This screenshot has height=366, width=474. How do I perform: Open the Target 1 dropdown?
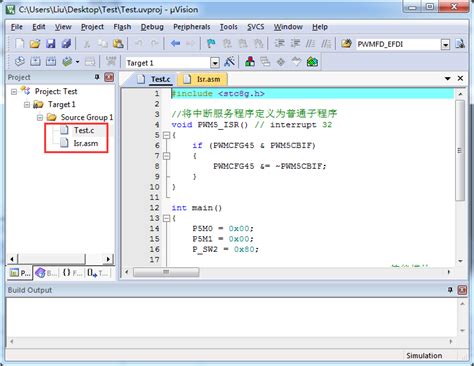coord(215,63)
